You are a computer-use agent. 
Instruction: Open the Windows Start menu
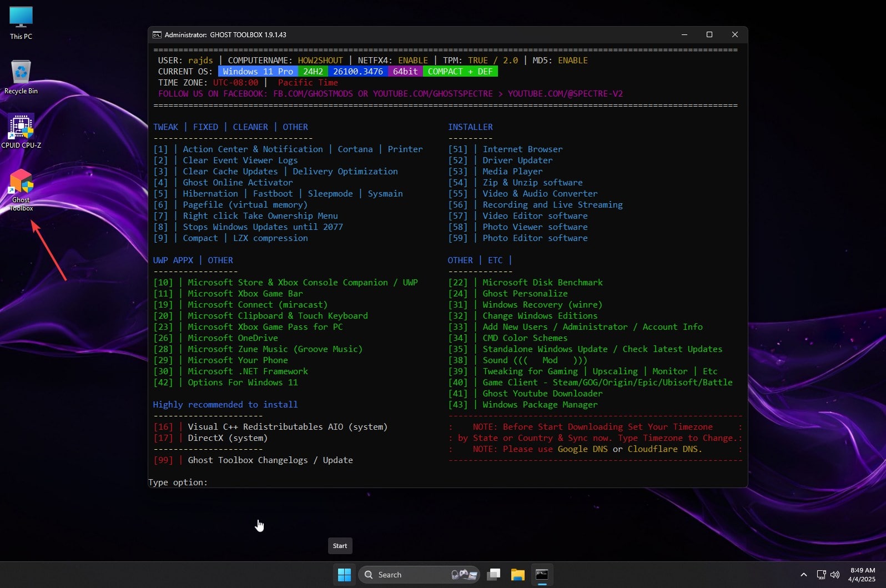344,575
